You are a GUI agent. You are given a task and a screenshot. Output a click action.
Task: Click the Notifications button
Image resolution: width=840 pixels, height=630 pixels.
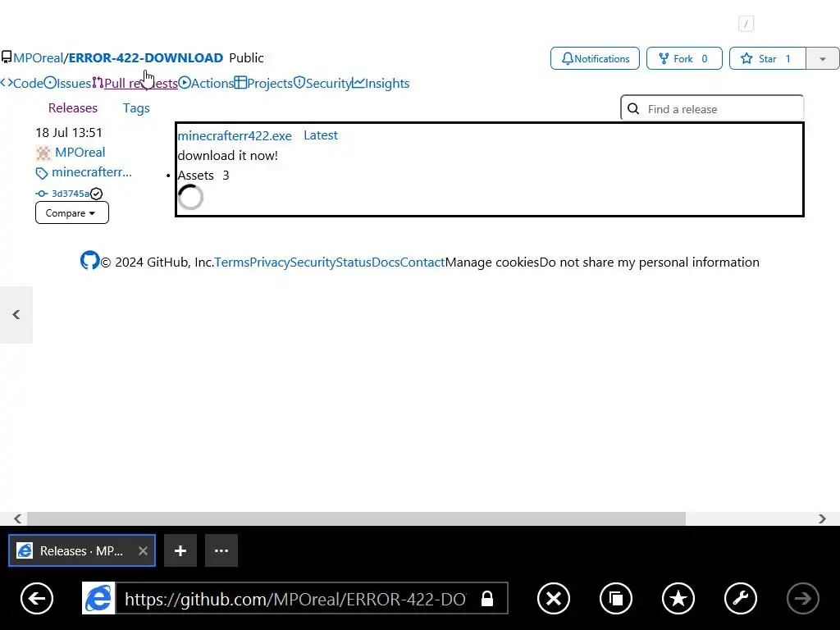tap(595, 58)
